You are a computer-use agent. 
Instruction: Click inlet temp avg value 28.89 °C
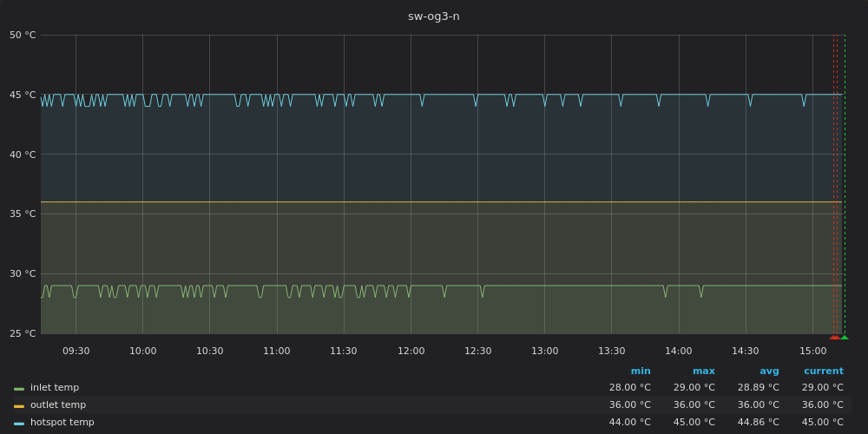[758, 388]
